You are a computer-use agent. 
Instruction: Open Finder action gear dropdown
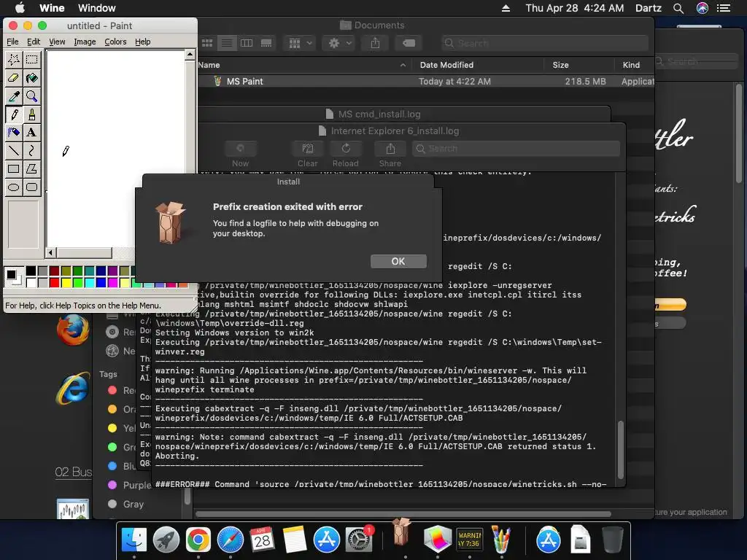pos(340,43)
